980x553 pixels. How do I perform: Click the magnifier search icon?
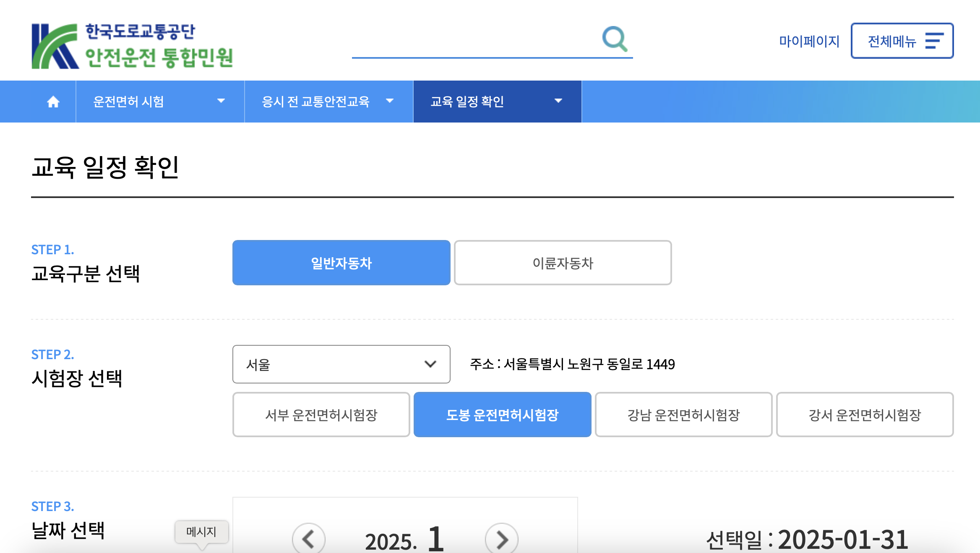pos(615,39)
